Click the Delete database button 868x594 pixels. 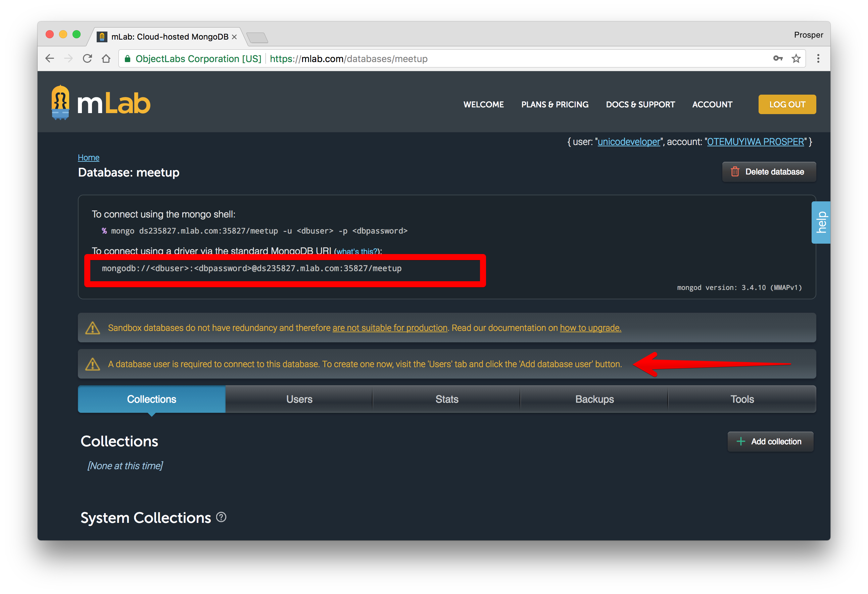[769, 172]
